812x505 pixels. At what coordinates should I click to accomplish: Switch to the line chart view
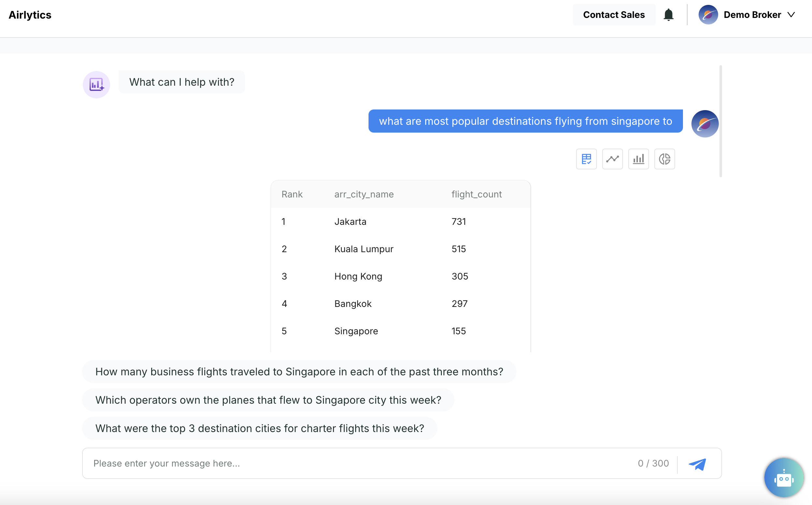612,159
